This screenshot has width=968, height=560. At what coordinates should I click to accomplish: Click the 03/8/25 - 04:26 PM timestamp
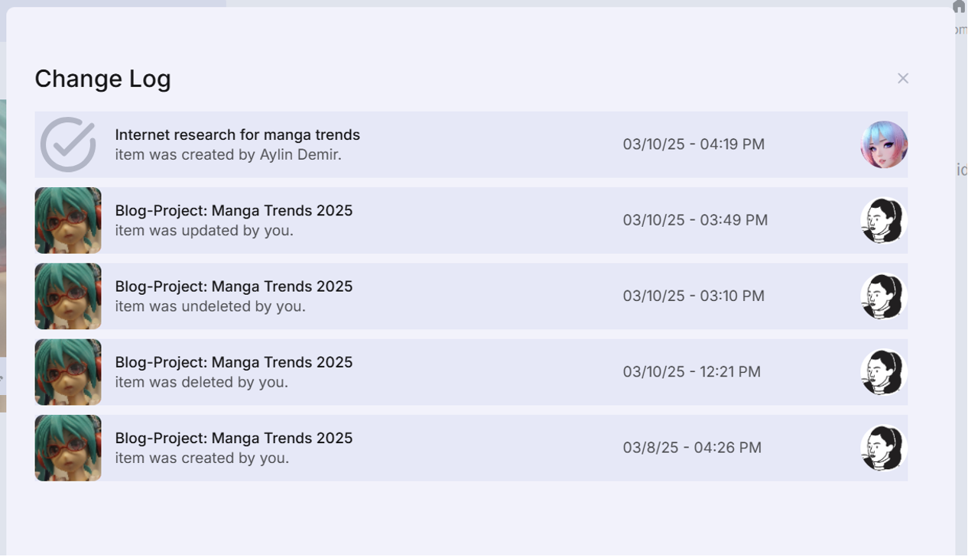pos(693,448)
